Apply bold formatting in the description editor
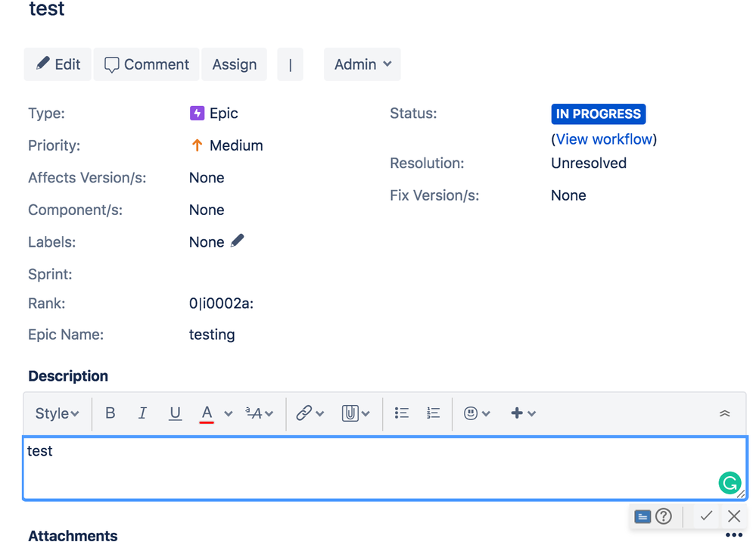This screenshot has width=756, height=542. tap(110, 413)
